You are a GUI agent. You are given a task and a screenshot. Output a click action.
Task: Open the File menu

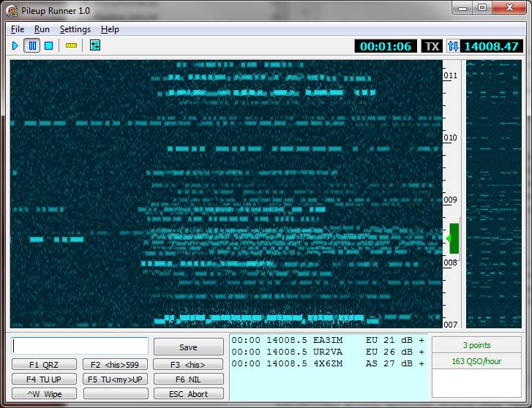pyautogui.click(x=18, y=29)
